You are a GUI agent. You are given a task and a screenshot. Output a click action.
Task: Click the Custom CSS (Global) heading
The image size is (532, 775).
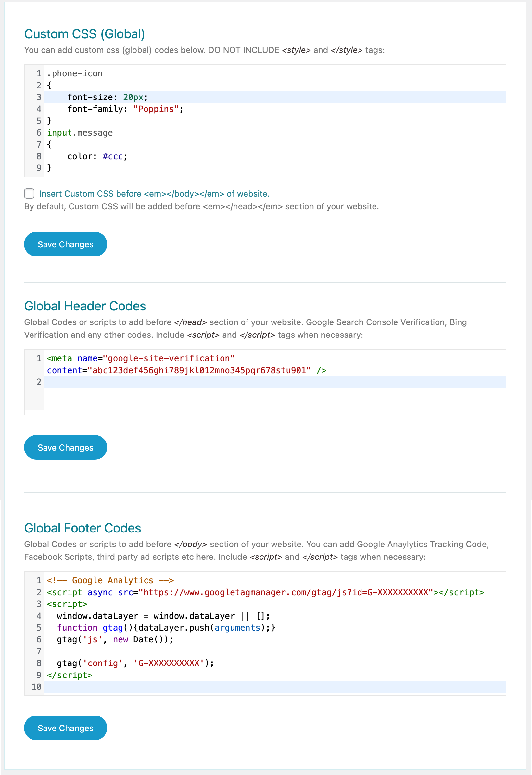84,34
